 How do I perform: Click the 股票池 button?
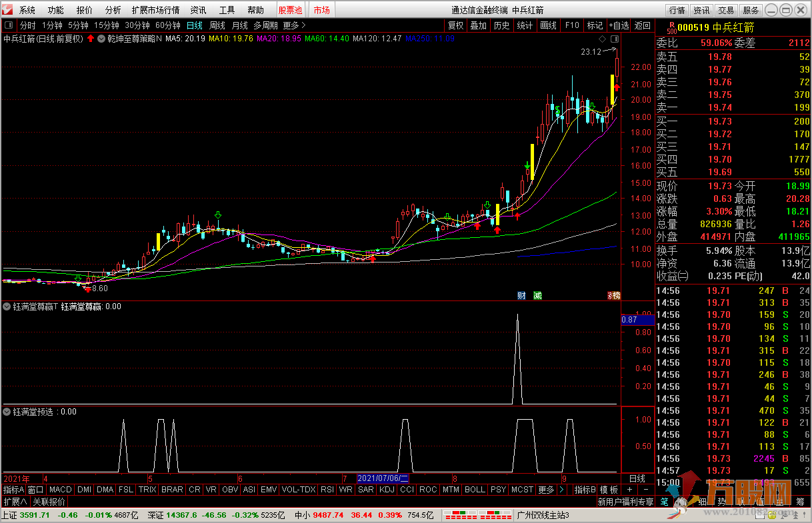coord(290,10)
